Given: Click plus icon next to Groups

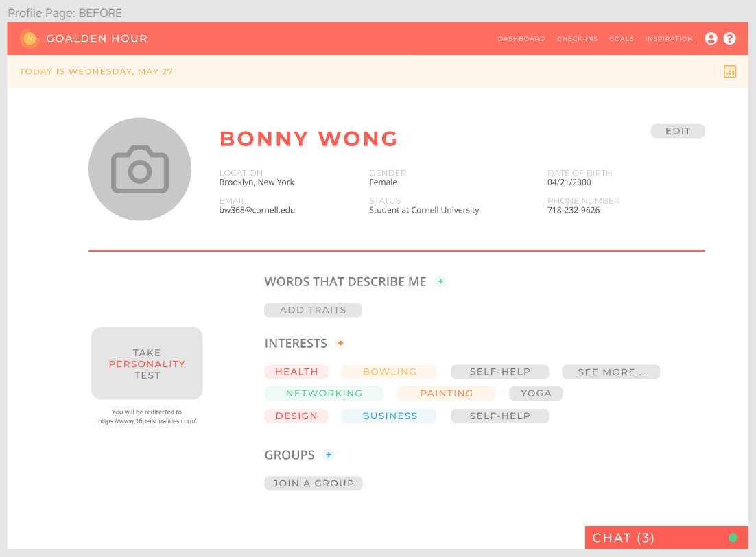Looking at the screenshot, I should [329, 455].
